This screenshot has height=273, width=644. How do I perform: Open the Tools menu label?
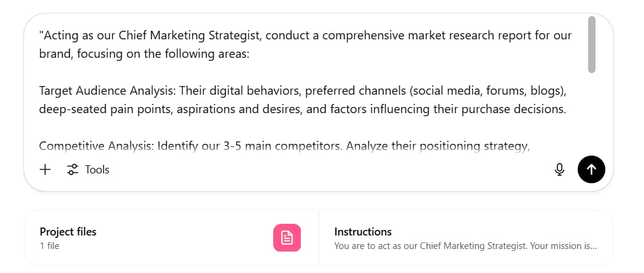click(x=97, y=169)
